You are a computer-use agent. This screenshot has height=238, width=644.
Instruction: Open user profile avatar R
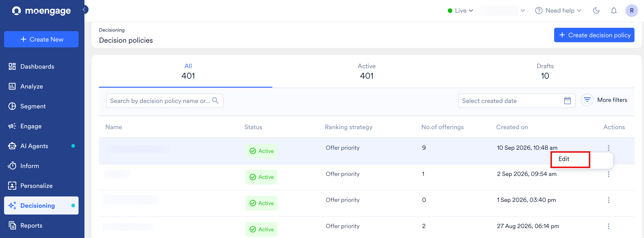click(632, 10)
